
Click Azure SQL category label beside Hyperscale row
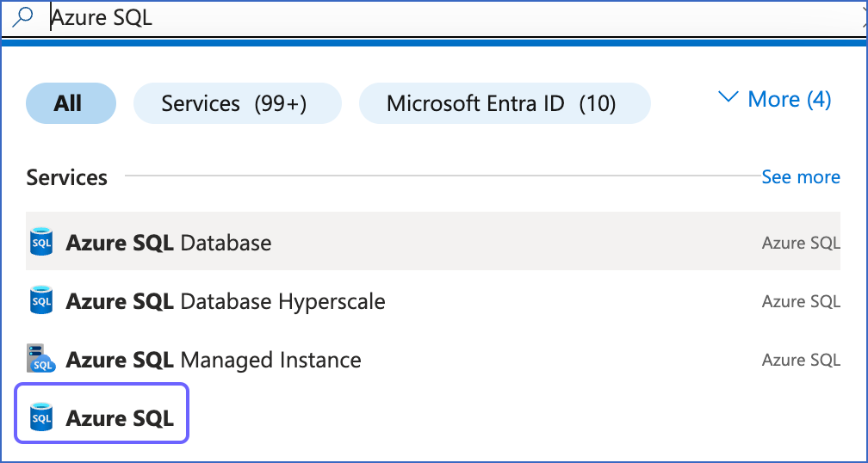(801, 301)
